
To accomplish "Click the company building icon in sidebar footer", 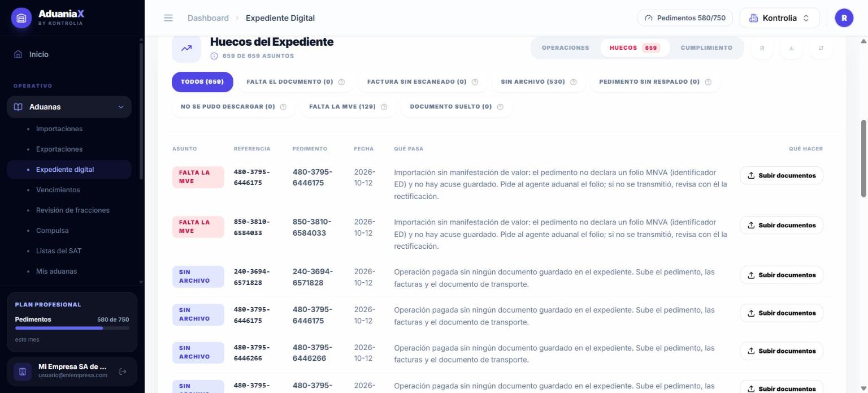I will [23, 372].
